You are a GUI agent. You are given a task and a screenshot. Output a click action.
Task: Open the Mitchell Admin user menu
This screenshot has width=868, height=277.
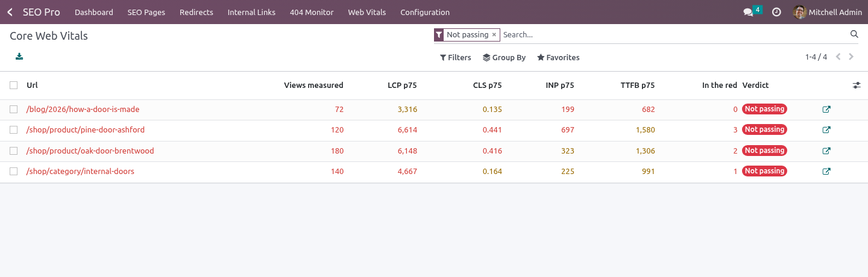(x=828, y=12)
